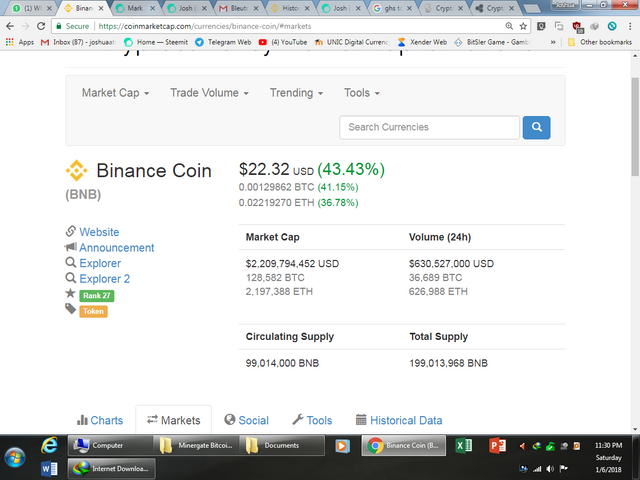
Task: Click the Search Currencies input field
Action: 429,127
